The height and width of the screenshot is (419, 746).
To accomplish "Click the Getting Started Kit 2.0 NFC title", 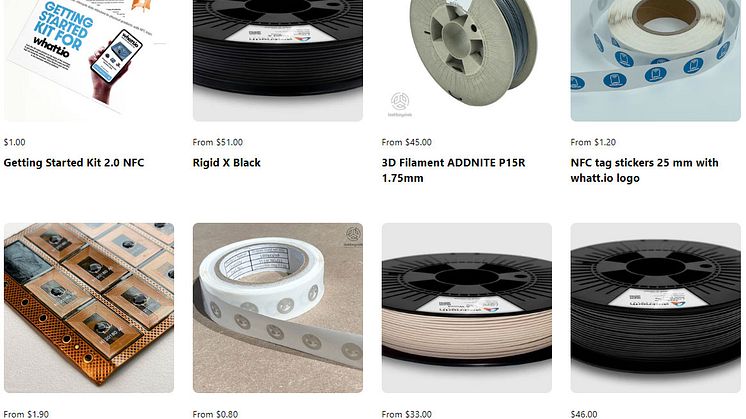I will tap(74, 163).
